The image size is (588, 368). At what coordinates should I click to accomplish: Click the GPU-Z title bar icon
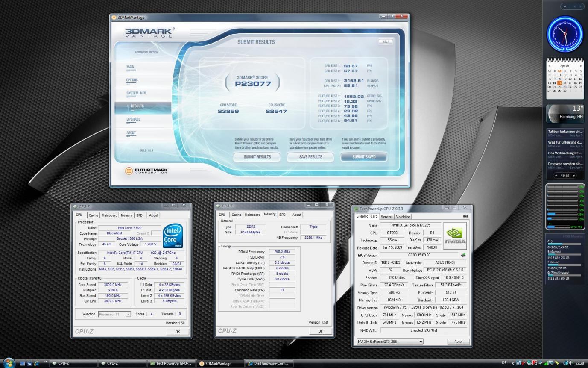pyautogui.click(x=356, y=209)
